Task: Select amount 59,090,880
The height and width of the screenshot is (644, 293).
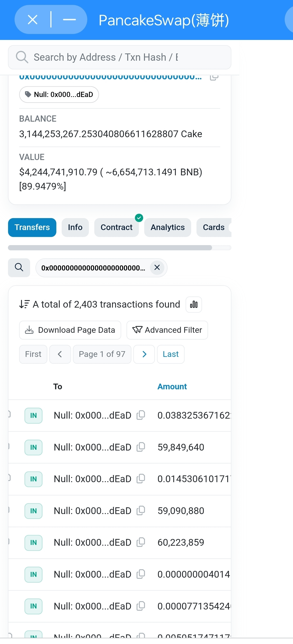Action: tap(181, 511)
